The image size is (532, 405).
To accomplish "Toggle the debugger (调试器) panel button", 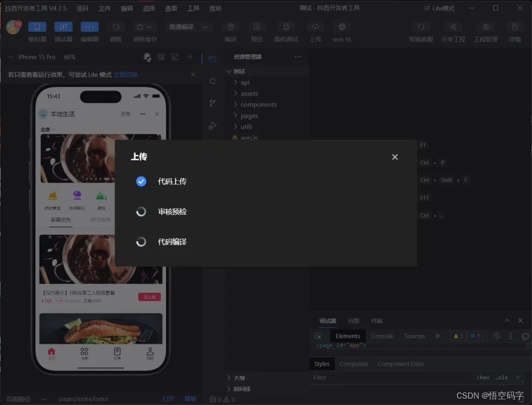I will click(63, 27).
